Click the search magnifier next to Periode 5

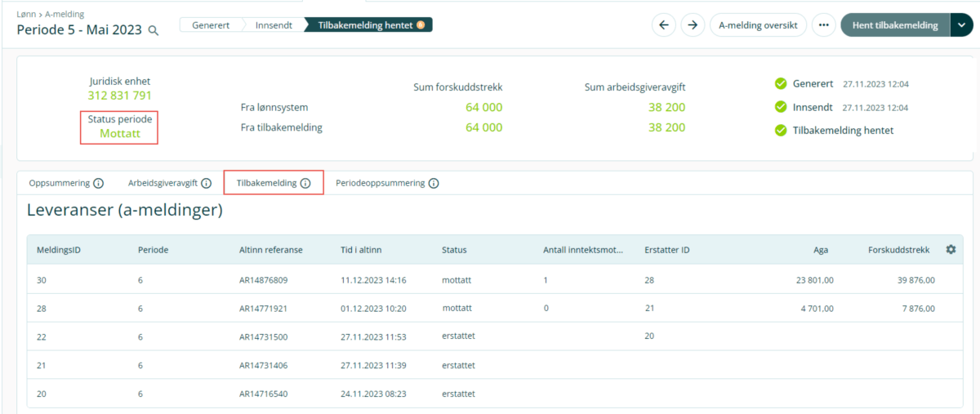[x=154, y=30]
